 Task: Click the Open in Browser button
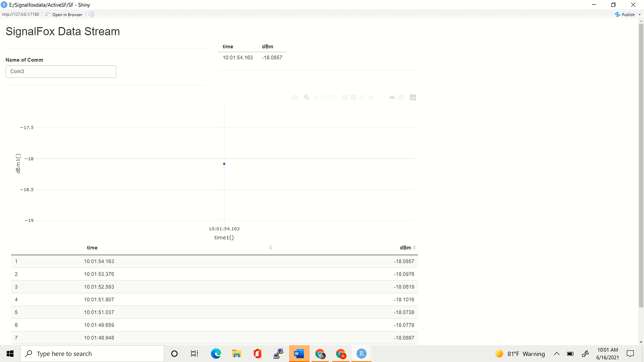[x=63, y=14]
